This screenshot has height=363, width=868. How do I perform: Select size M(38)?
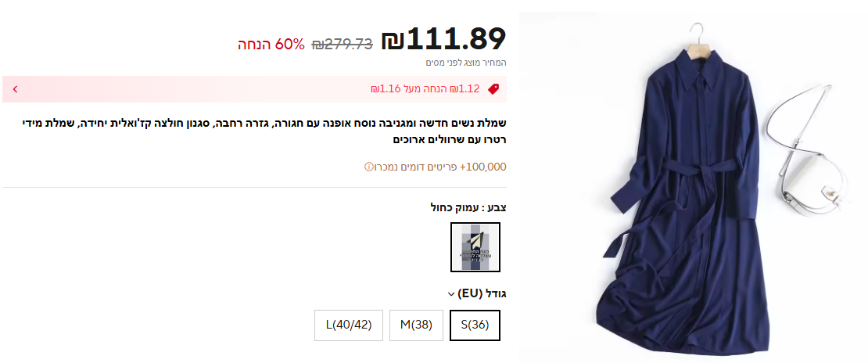[416, 325]
